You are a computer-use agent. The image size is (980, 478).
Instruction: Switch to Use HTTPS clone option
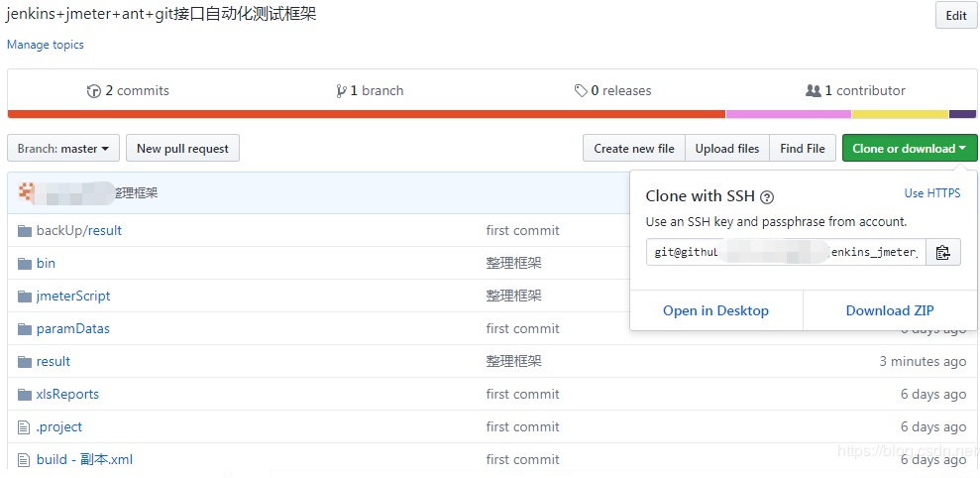point(932,193)
